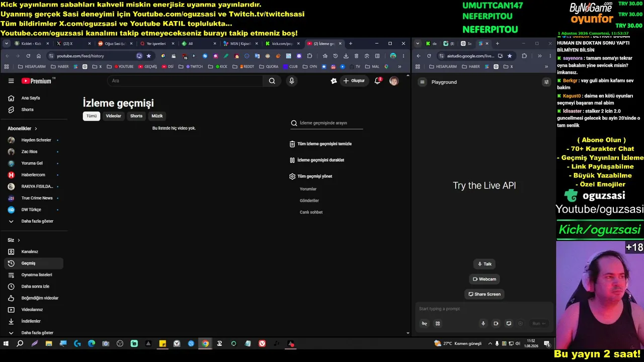Select the Müzik history filter chip
Image resolution: width=644 pixels, height=362 pixels.
point(157,116)
